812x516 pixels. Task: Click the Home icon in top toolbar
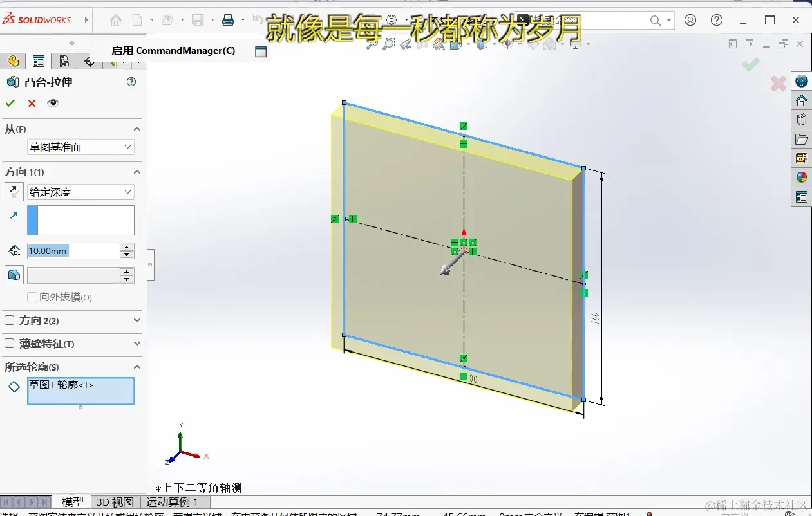pyautogui.click(x=116, y=21)
